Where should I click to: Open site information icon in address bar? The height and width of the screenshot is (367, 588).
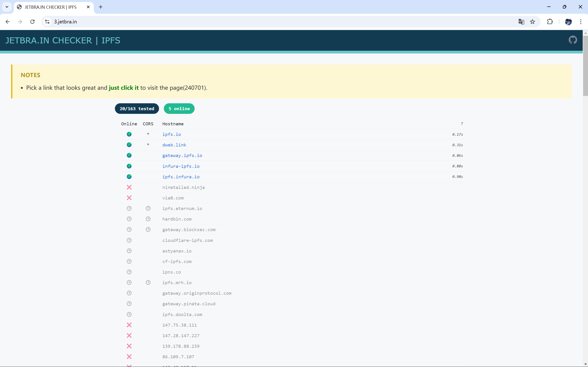pos(47,22)
